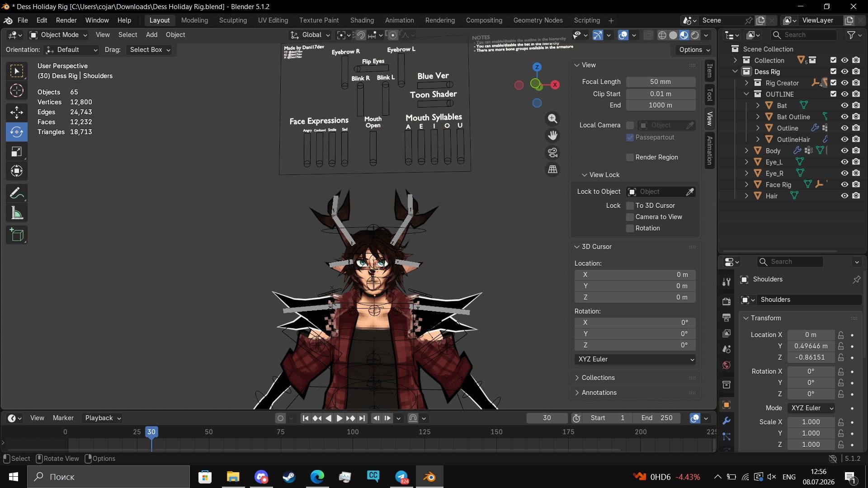Image resolution: width=868 pixels, height=488 pixels.
Task: Switch to rendered viewport shading
Action: point(695,35)
